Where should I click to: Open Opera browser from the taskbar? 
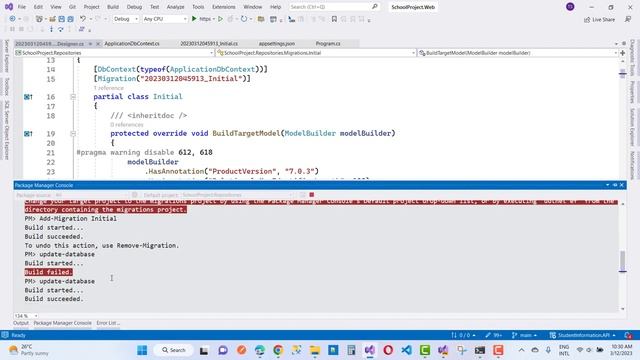click(x=388, y=350)
